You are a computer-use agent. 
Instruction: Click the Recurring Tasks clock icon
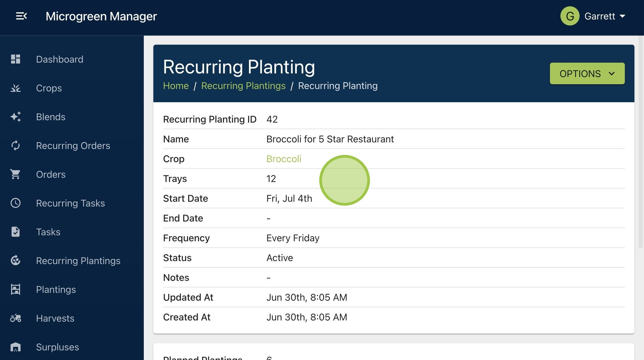click(x=16, y=203)
